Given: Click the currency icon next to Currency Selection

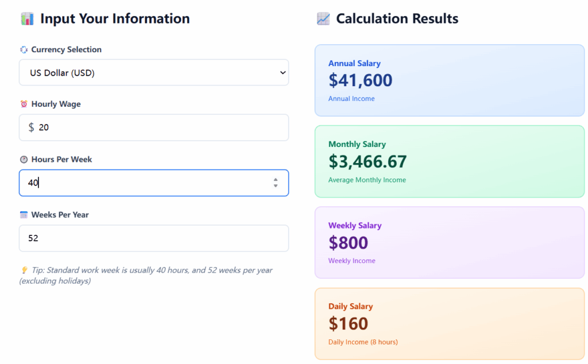Looking at the screenshot, I should tap(23, 49).
